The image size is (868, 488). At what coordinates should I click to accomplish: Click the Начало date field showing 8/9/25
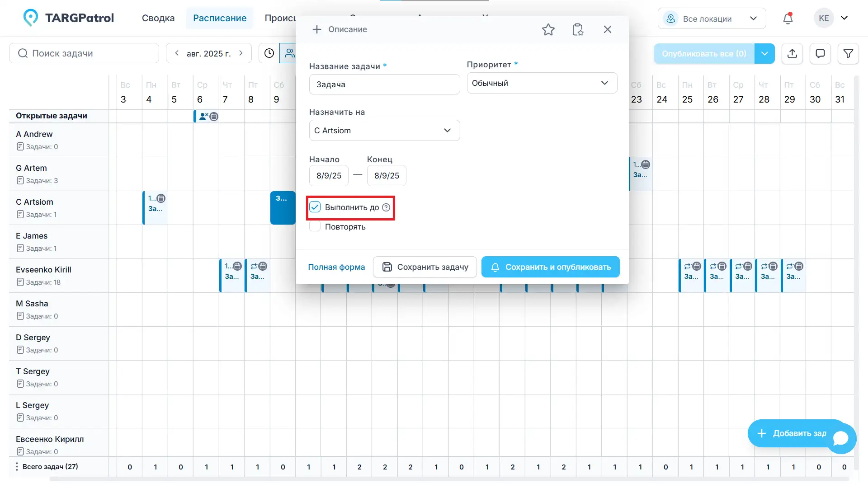328,175
